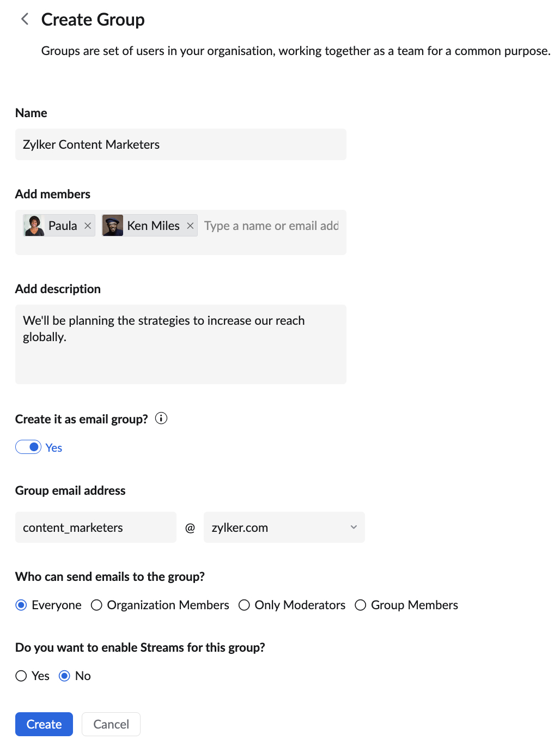The height and width of the screenshot is (752, 560).
Task: Enable Streams by selecting Yes
Action: pyautogui.click(x=21, y=676)
